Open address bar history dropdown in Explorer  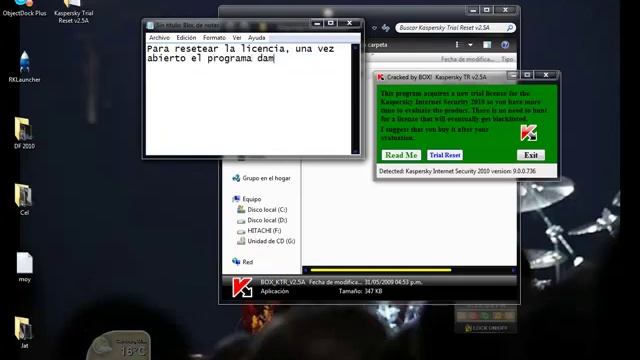point(374,28)
